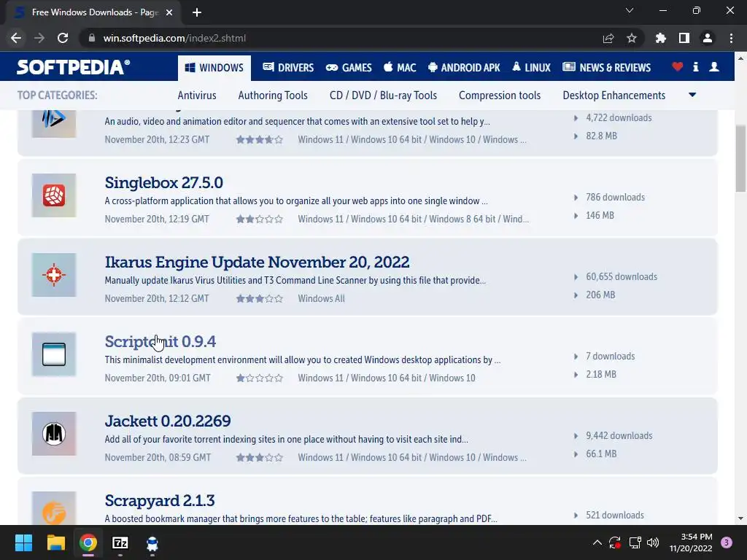The height and width of the screenshot is (560, 747).
Task: Click Ikarus Engine star rating
Action: tap(260, 298)
